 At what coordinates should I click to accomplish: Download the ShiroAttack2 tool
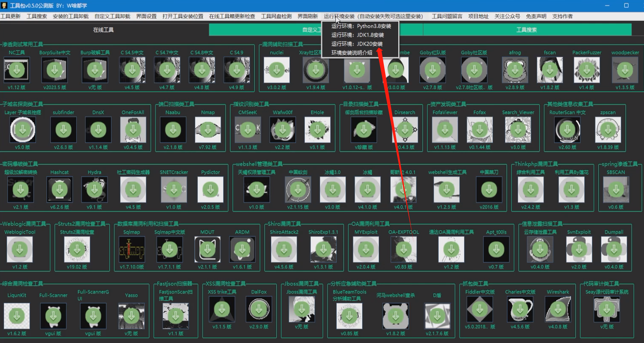click(x=284, y=249)
